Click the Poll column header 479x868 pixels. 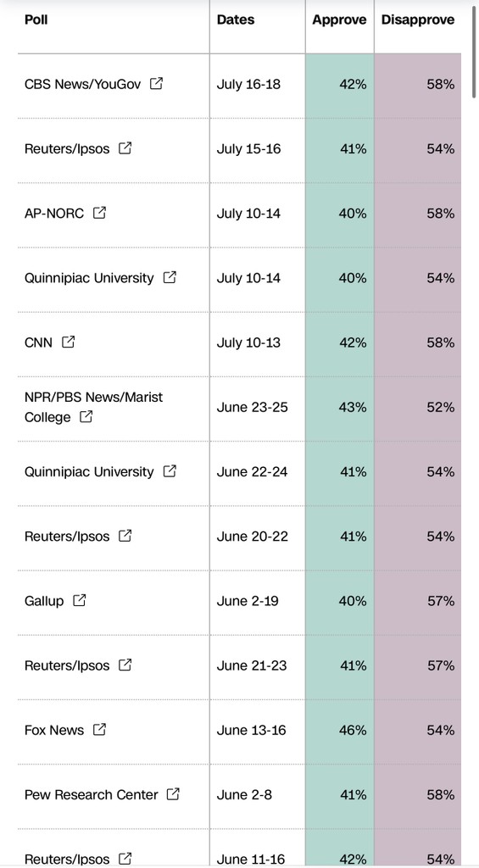pos(36,20)
